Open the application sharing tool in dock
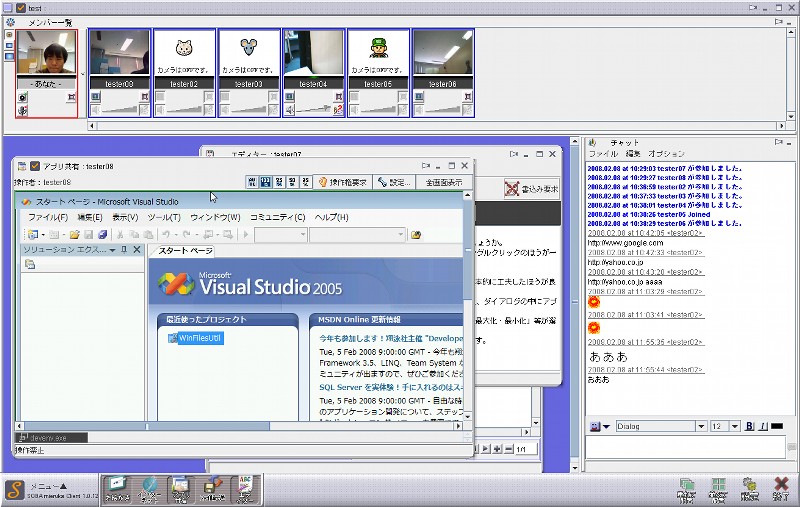 [181, 489]
